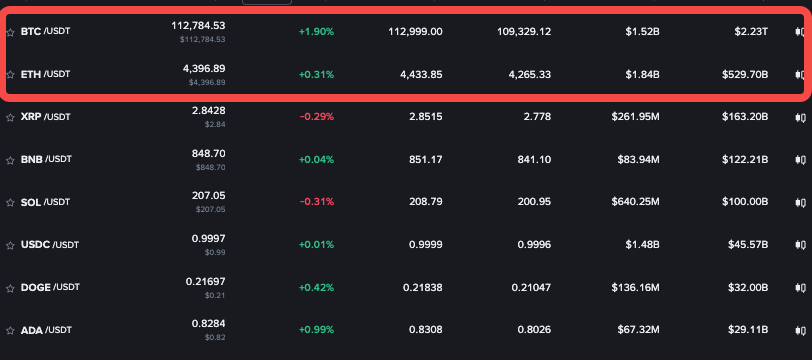Star the BNB/USDT pair
Image resolution: width=812 pixels, height=360 pixels.
coord(10,160)
